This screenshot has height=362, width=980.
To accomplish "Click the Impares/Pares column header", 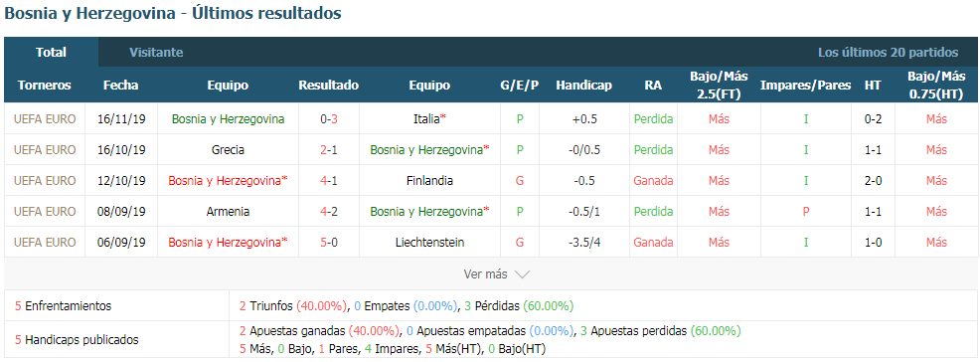I will click(806, 85).
